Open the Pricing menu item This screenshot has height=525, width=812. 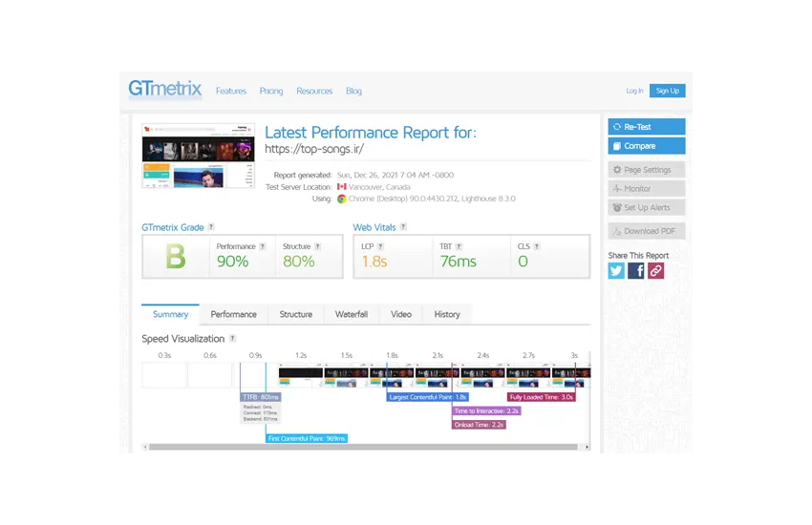point(271,92)
